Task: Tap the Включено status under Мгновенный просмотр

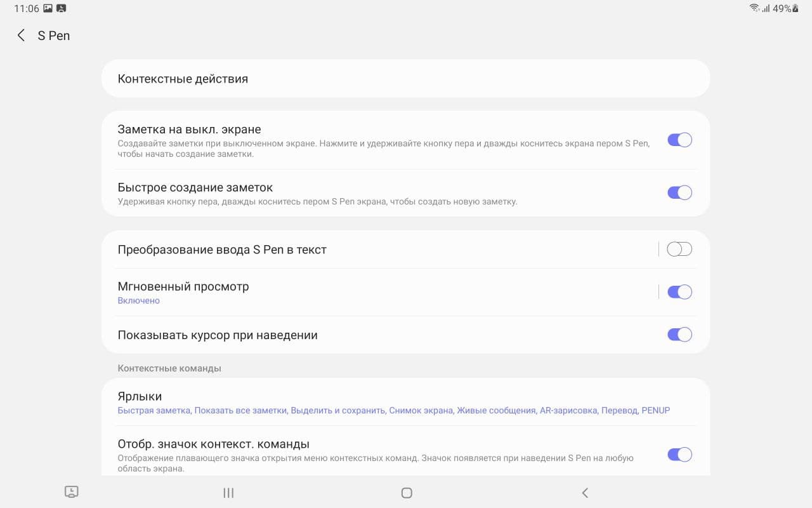Action: tap(139, 301)
